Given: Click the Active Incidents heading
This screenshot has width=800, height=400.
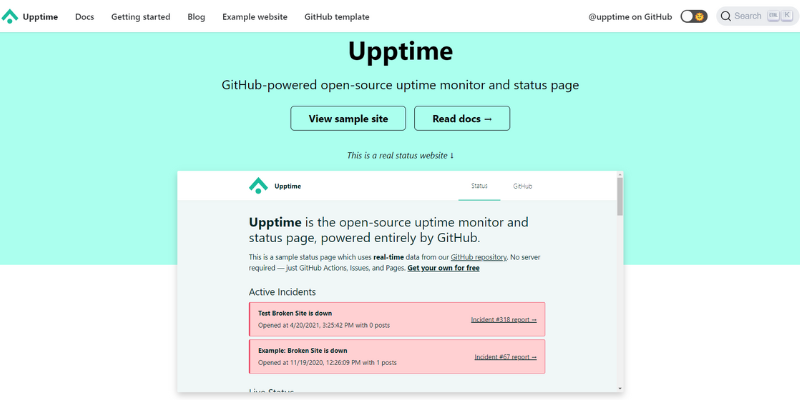Looking at the screenshot, I should pyautogui.click(x=282, y=292).
